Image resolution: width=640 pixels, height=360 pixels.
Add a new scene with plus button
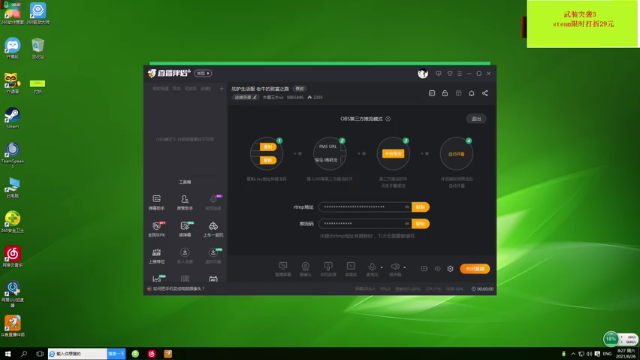[222, 89]
